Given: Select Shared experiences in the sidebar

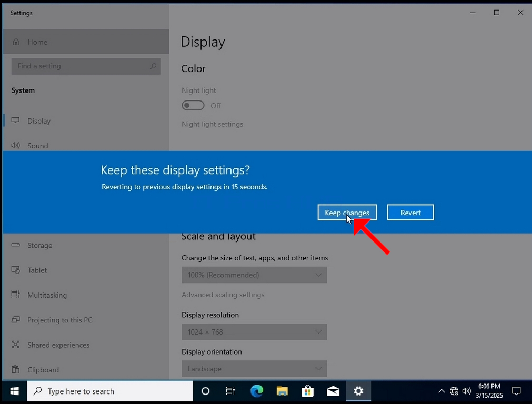Looking at the screenshot, I should (86, 345).
